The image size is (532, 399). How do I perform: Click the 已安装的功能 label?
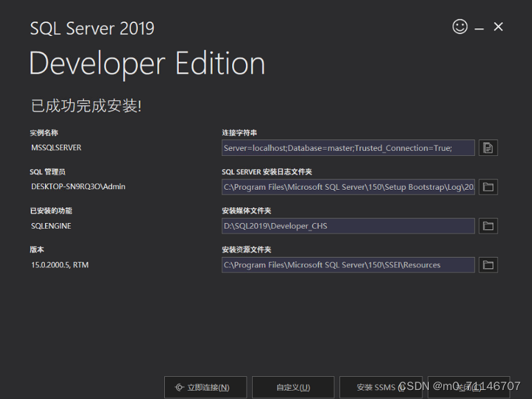coord(51,211)
